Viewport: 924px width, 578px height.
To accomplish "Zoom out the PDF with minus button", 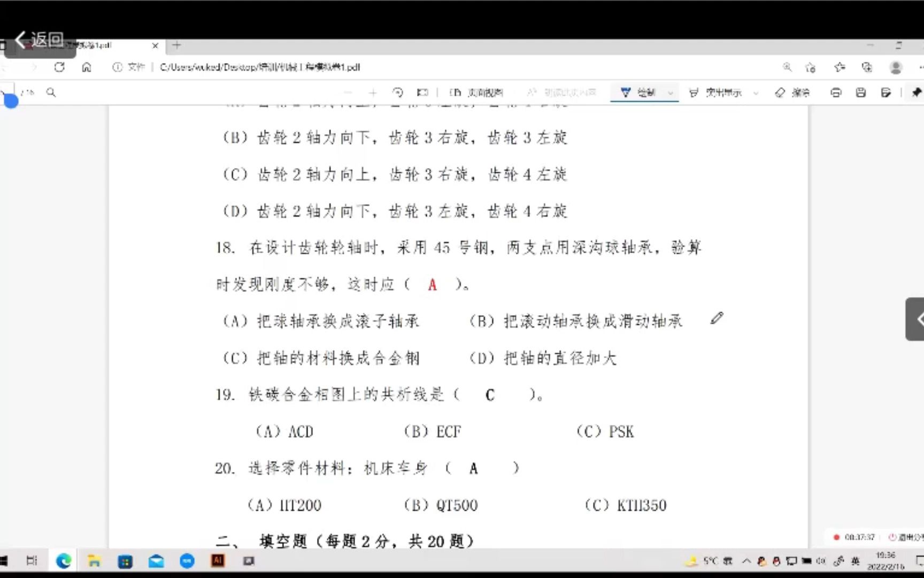I will 348,93.
